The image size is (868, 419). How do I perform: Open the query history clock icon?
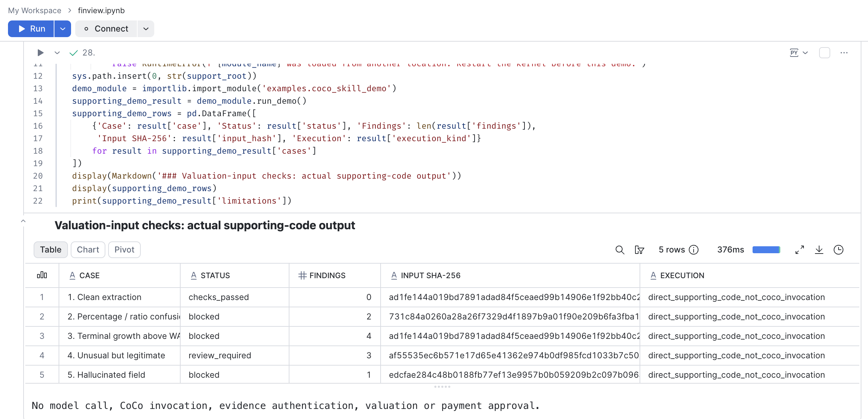(839, 250)
